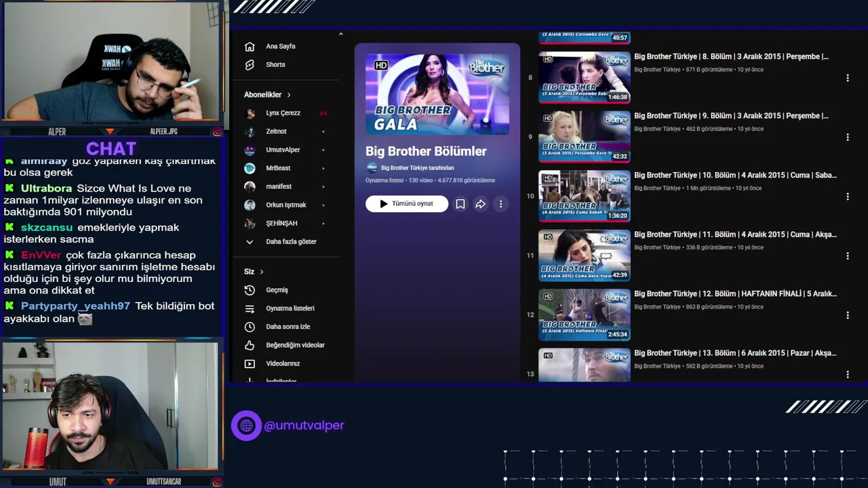Screen dimensions: 868x488
Task: Open the 11. Bölüm thumbnail 42:39
Action: coord(585,256)
